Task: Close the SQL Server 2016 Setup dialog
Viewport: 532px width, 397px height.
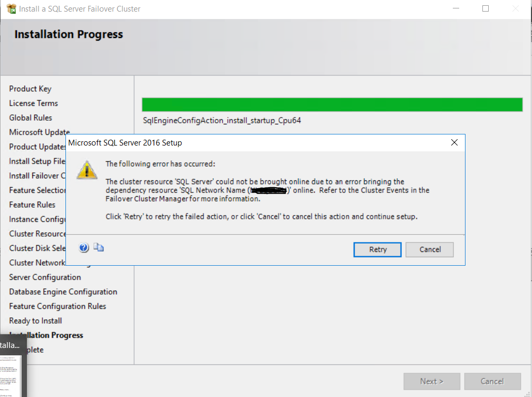Action: click(454, 143)
